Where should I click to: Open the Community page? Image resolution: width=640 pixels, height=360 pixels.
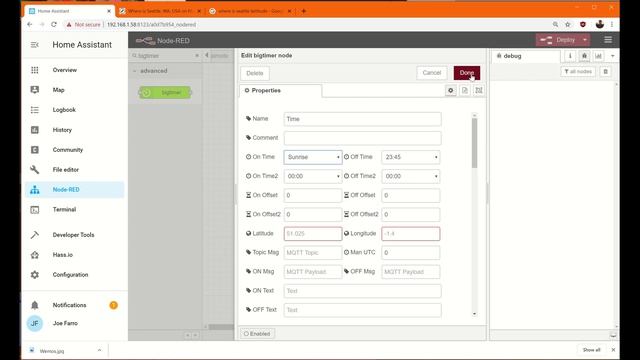click(x=68, y=150)
